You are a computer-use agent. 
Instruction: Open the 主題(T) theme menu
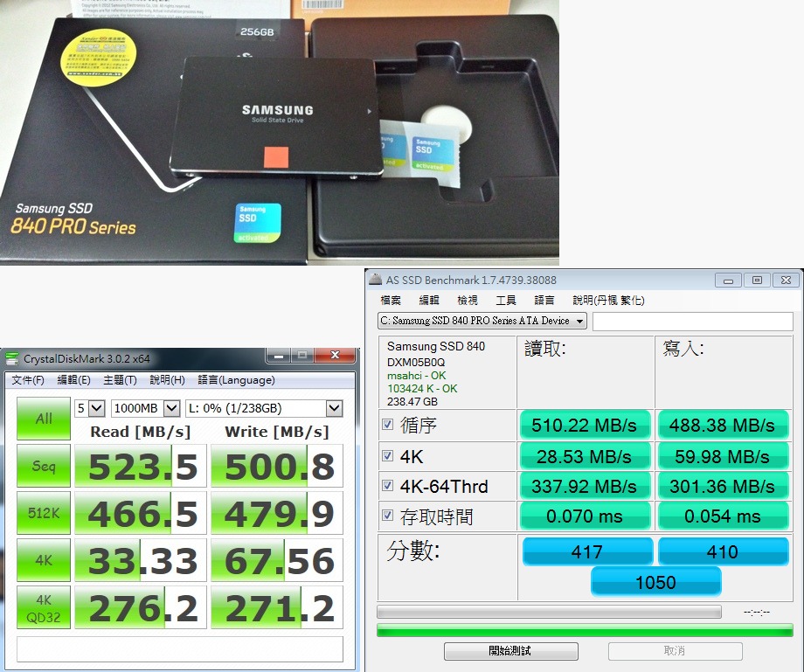point(120,380)
